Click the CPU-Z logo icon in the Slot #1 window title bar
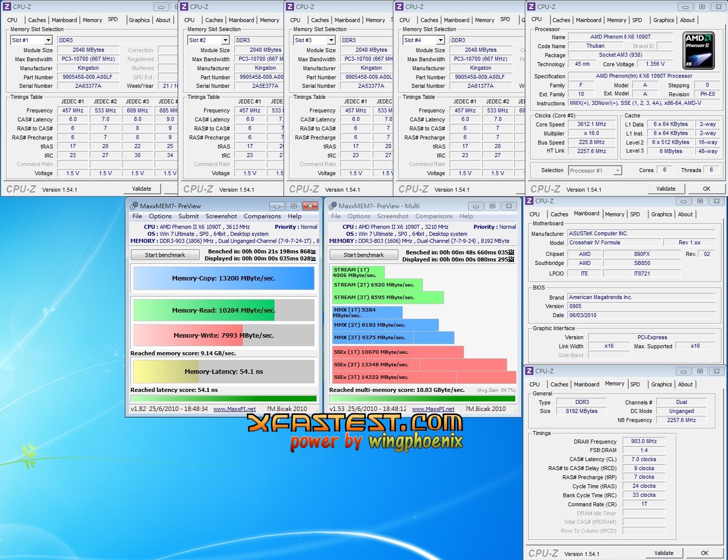 [7, 7]
